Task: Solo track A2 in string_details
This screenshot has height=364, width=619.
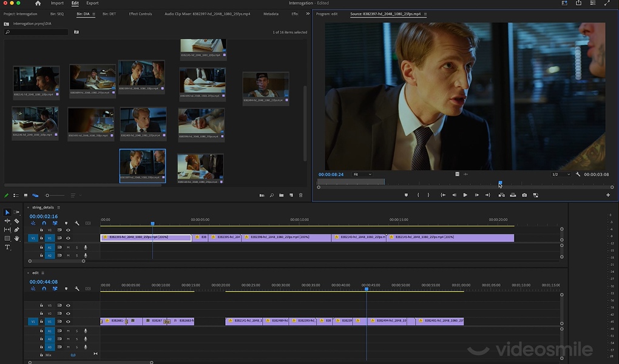Action: (x=76, y=255)
